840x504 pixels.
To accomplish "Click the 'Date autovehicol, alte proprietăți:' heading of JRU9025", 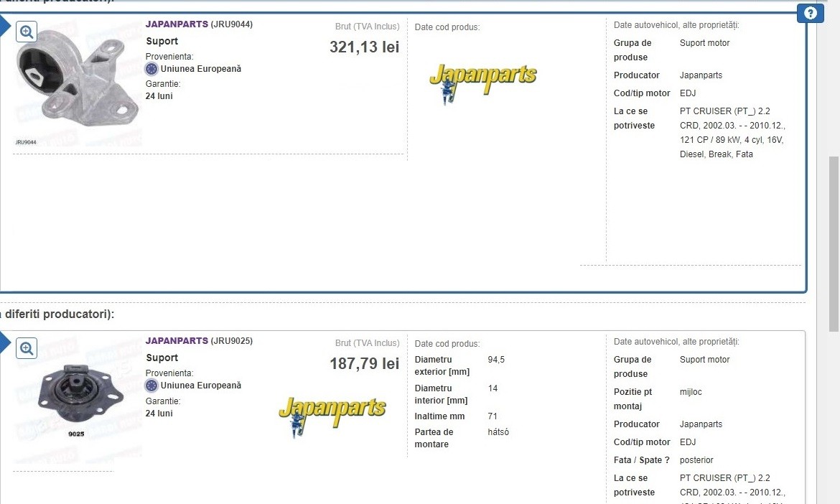I will coord(676,342).
